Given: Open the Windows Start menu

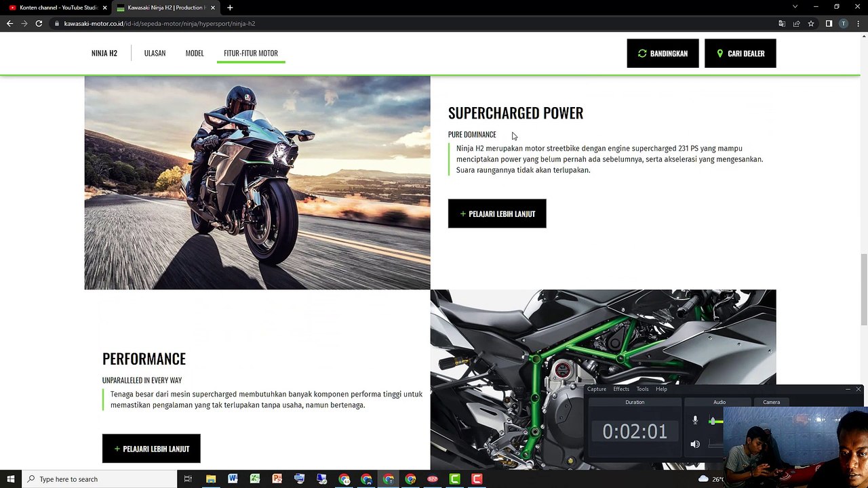Looking at the screenshot, I should (11, 479).
